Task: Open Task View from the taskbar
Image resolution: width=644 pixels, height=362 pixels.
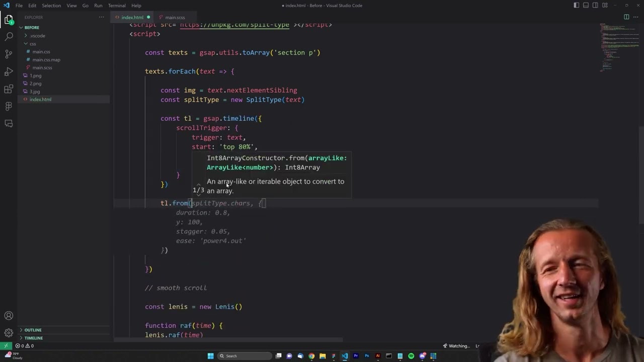Action: [x=278, y=356]
